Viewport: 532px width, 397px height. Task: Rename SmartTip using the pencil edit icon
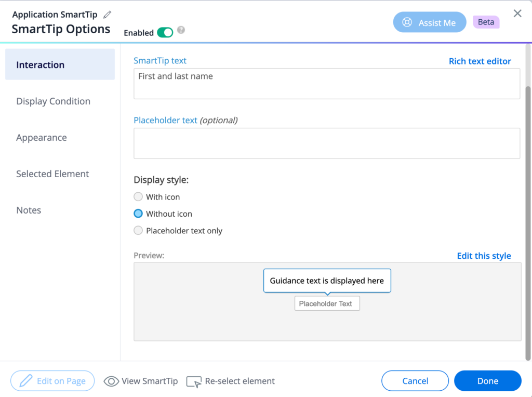coord(108,14)
